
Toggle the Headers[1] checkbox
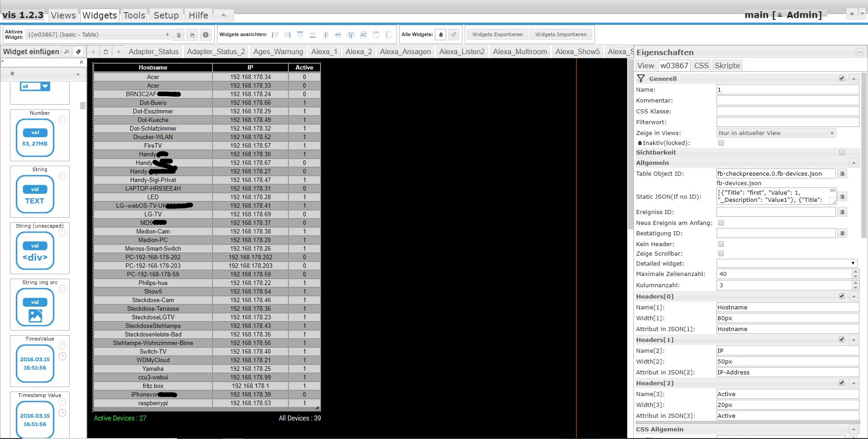point(842,340)
